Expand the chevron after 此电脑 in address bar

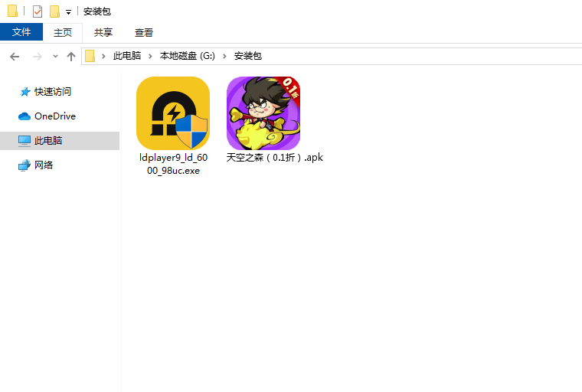tap(151, 56)
